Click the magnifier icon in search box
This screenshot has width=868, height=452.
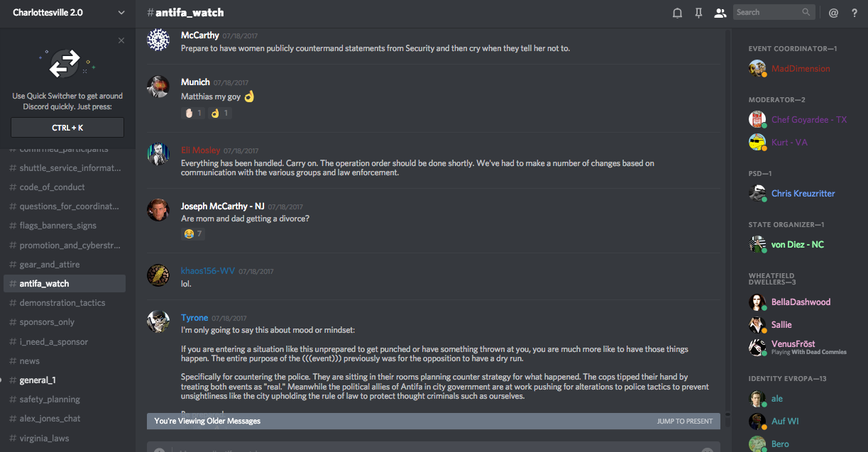point(806,12)
